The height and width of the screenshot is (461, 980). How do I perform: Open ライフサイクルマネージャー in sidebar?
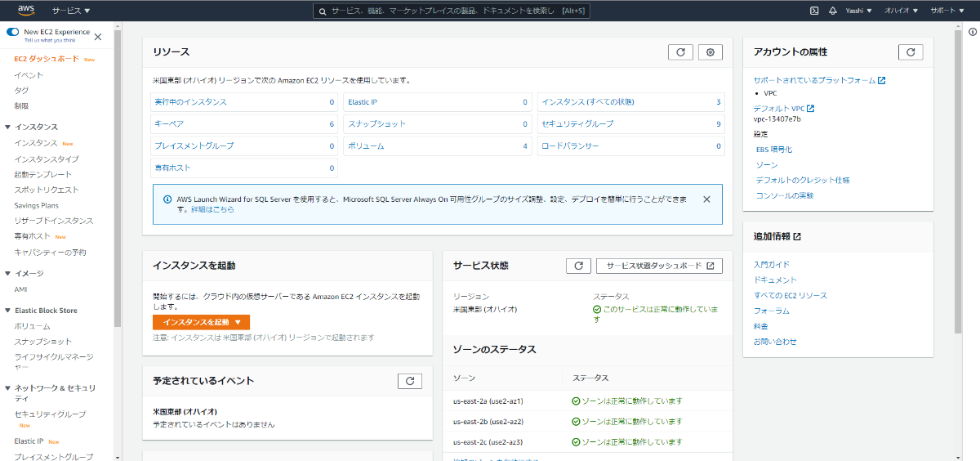click(x=54, y=362)
